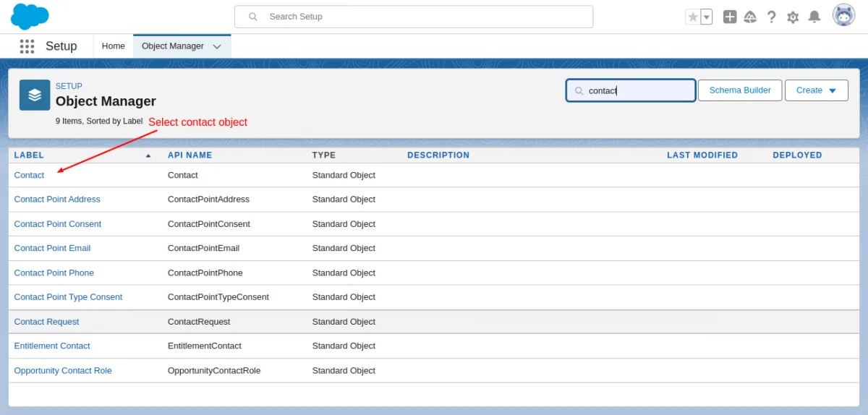Sort by the TYPE column header
This screenshot has width=868, height=415.
click(x=324, y=155)
